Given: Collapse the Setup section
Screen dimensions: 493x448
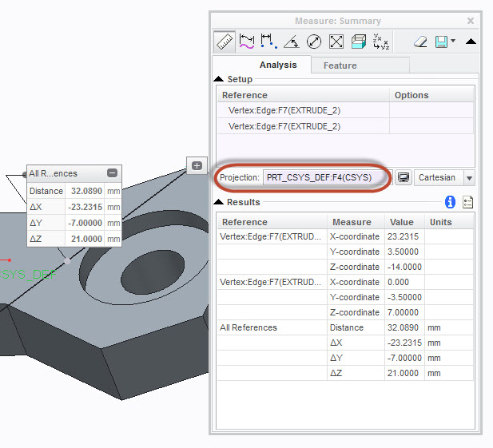Looking at the screenshot, I should (x=218, y=79).
